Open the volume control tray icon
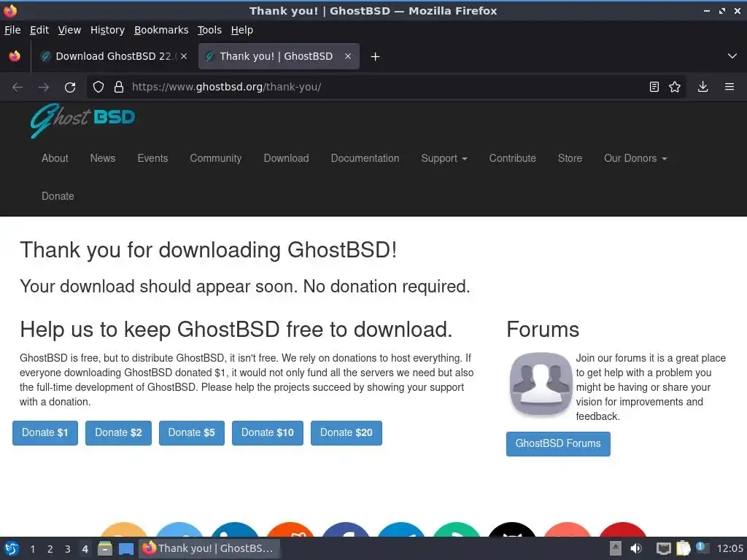Image resolution: width=747 pixels, height=560 pixels. click(636, 548)
